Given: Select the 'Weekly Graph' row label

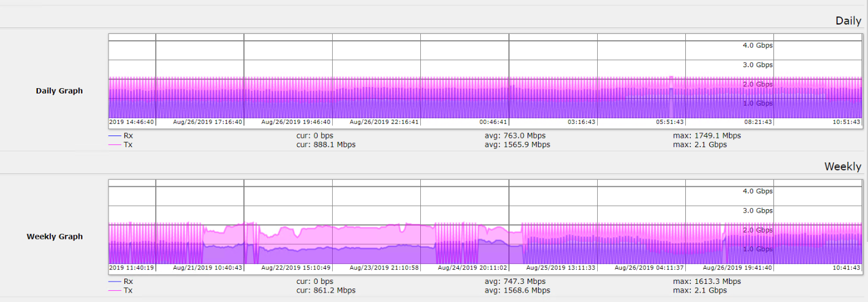Looking at the screenshot, I should pos(55,237).
